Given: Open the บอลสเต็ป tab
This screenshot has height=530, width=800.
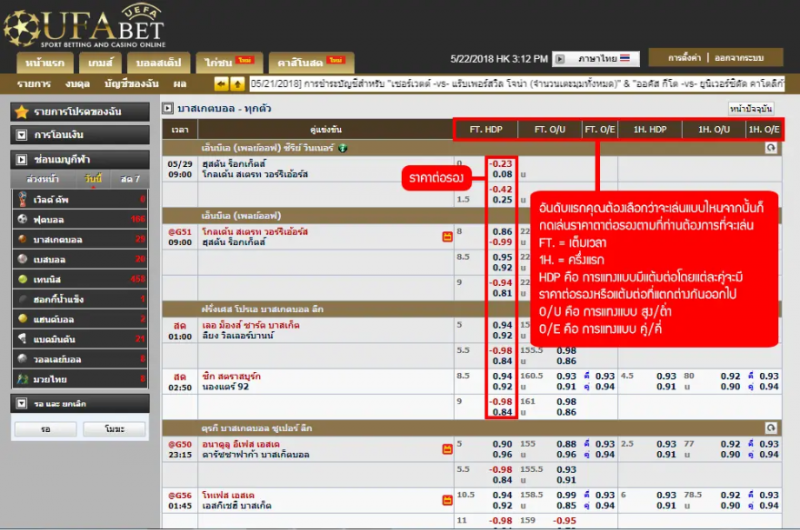Looking at the screenshot, I should click(x=158, y=63).
